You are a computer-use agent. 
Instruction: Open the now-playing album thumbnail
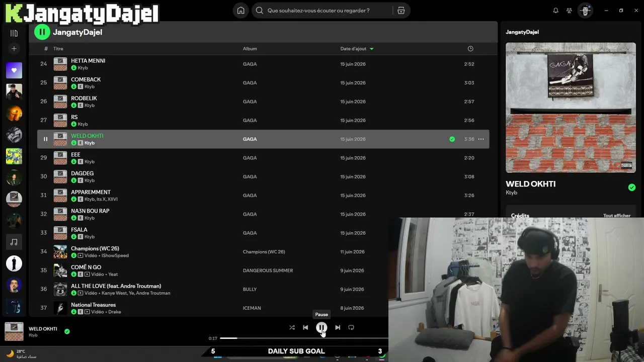[x=14, y=332]
